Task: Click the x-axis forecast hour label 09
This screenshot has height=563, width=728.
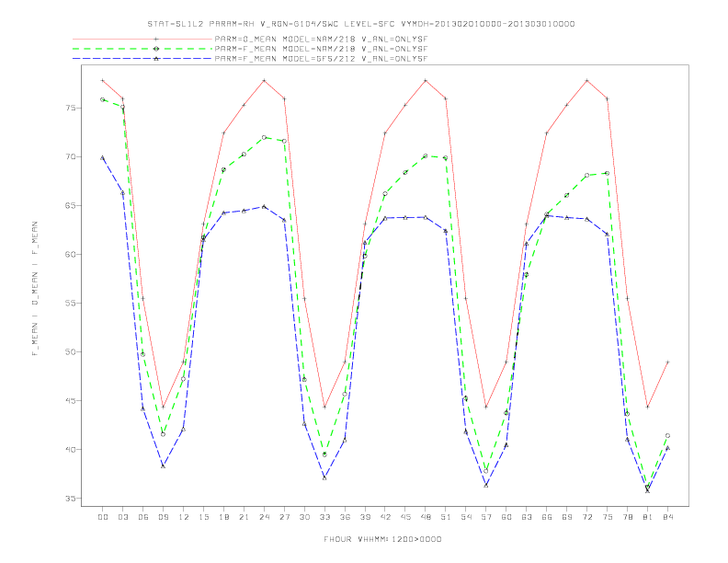Action: 163,517
